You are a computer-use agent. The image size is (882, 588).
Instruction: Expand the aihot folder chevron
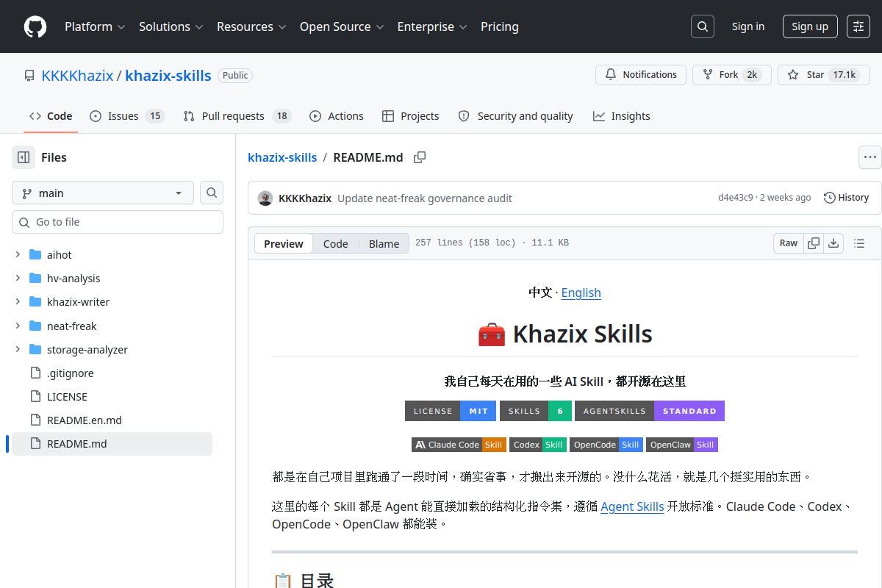18,255
